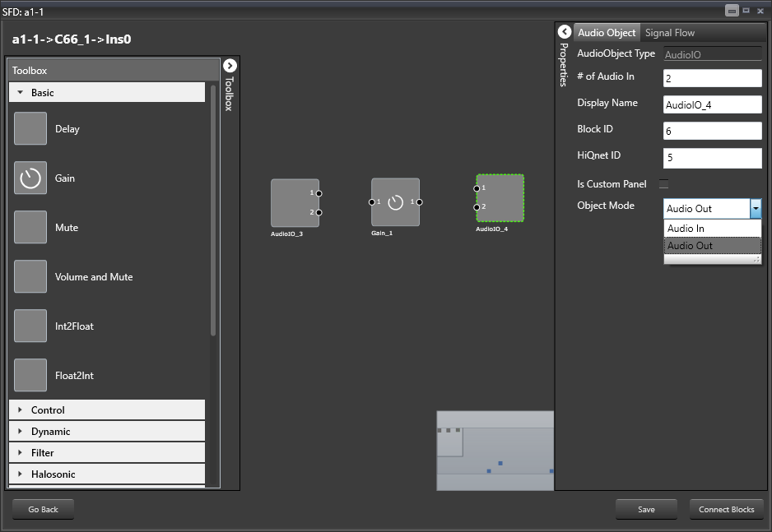The width and height of the screenshot is (772, 532).
Task: Select the Gain block icon in Toolbox
Action: [x=30, y=178]
